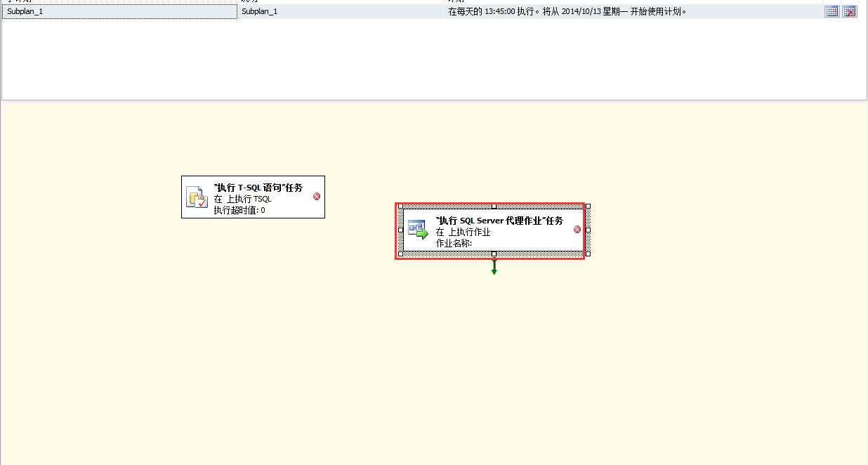Select the green precedence arrow below Agent job task
The height and width of the screenshot is (465, 868).
494,266
